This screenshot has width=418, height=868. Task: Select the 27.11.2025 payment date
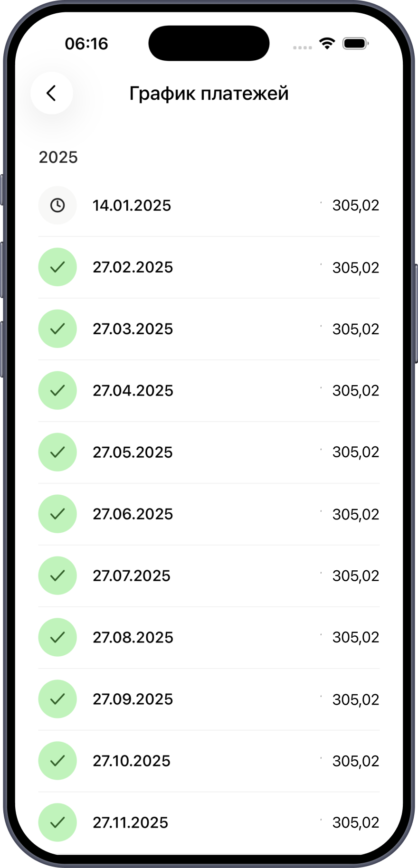pos(131,822)
